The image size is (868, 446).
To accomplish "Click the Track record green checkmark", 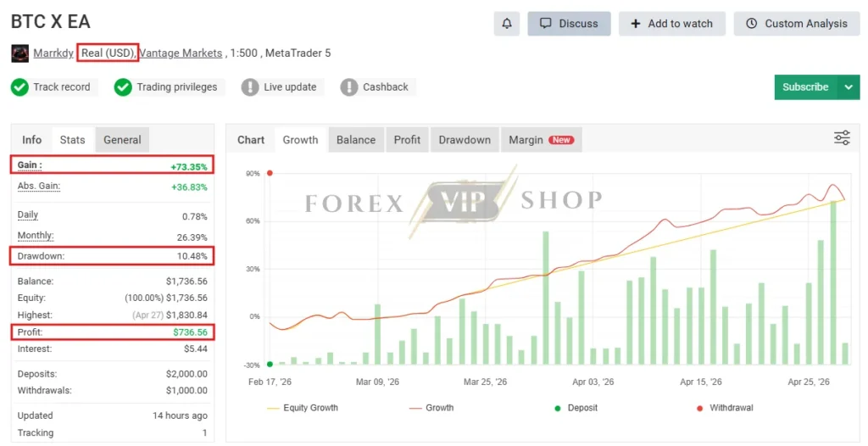I will click(x=20, y=87).
